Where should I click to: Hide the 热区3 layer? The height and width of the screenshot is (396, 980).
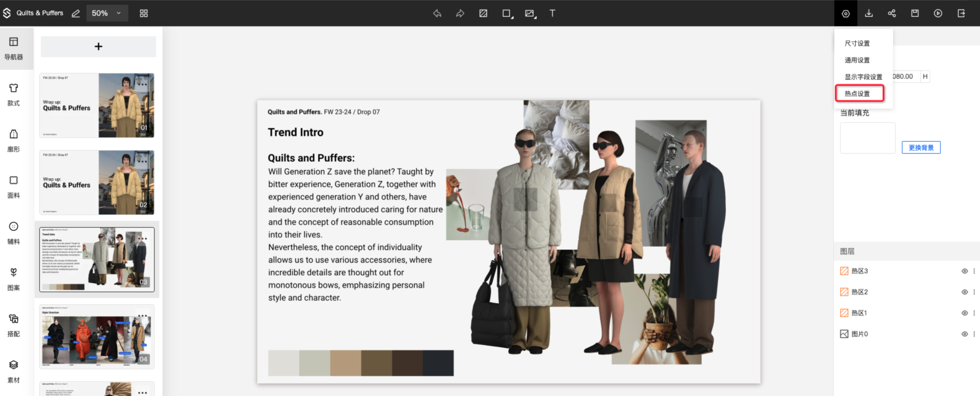coord(964,271)
